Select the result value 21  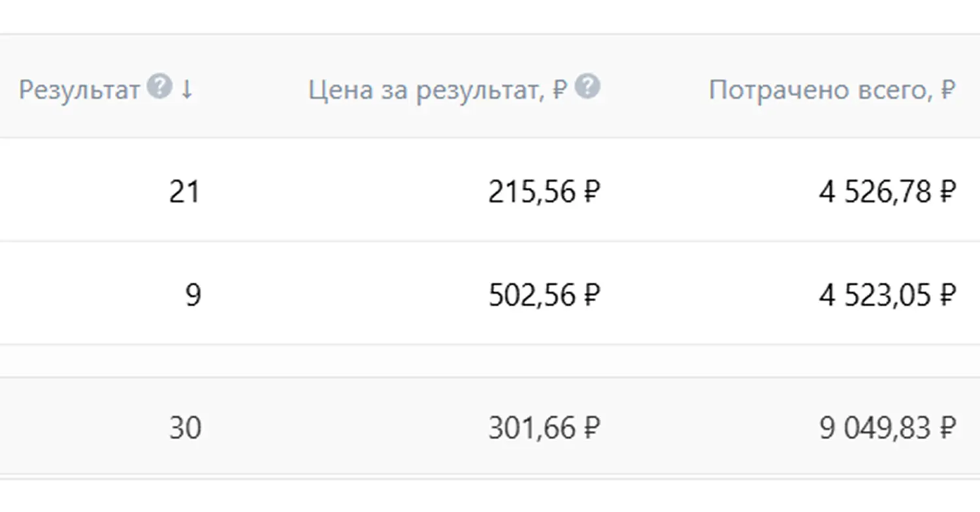click(184, 193)
